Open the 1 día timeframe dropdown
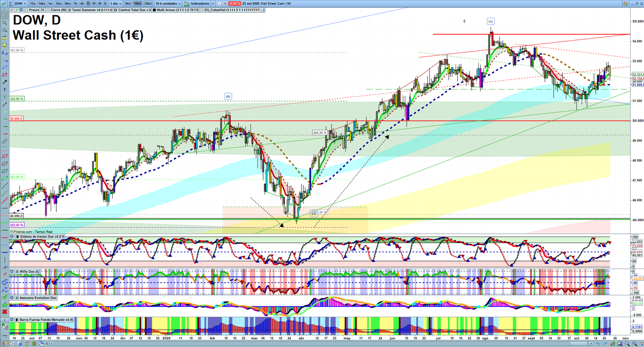Image resolution: width=644 pixels, height=347 pixels. (116, 4)
